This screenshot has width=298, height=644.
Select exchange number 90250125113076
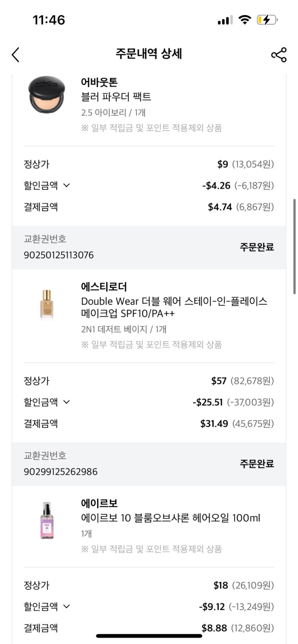pos(59,255)
